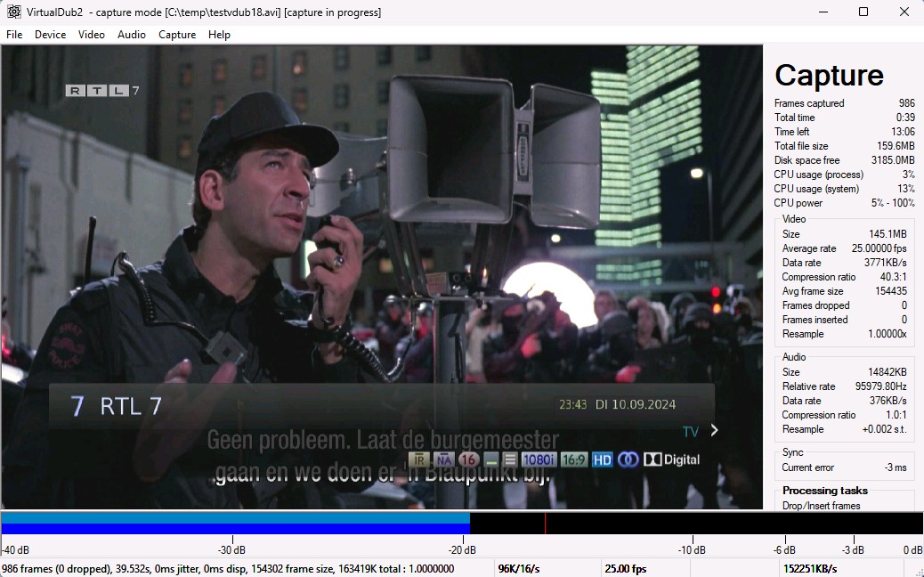Screen dimensions: 924x577
Task: Click the "Time left" label
Action: click(x=792, y=132)
